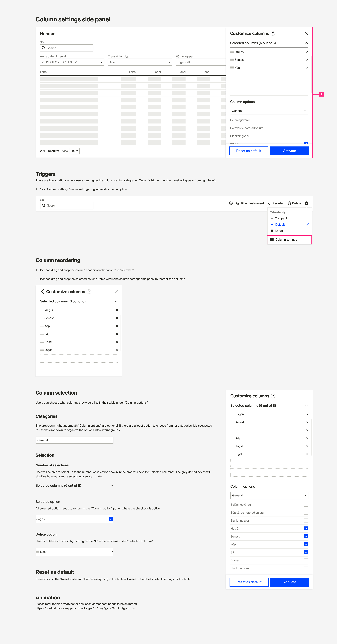Image resolution: width=337 pixels, height=644 pixels.
Task: Open help icon in reordering panel
Action: click(89, 292)
